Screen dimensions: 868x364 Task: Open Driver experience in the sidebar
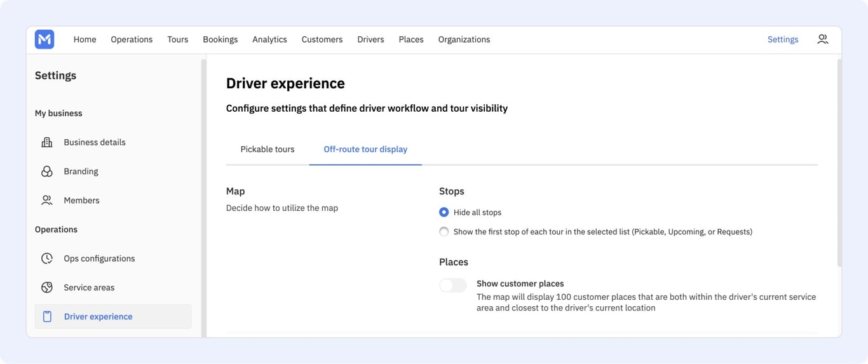click(113, 316)
